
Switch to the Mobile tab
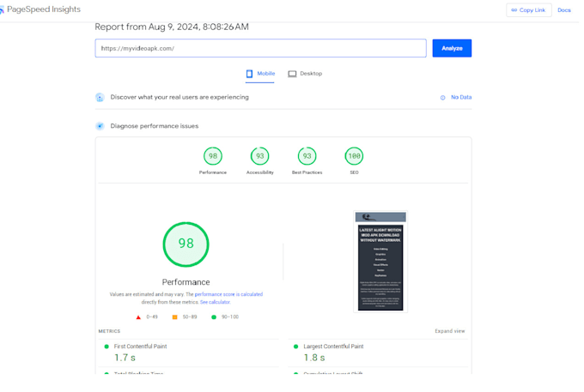pyautogui.click(x=260, y=74)
